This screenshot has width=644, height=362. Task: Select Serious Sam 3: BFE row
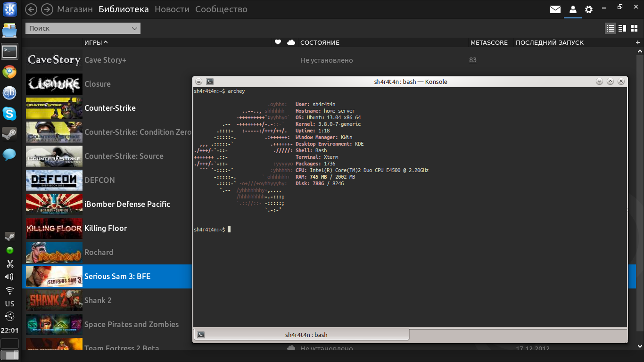[x=107, y=276]
